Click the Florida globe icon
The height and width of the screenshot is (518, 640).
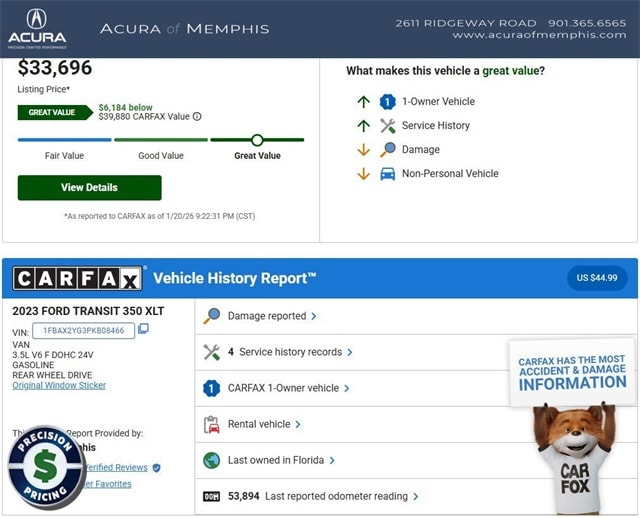211,460
